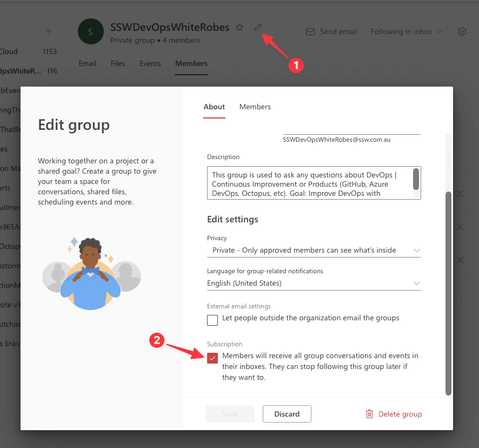Open the Privacy dropdown
479x448 pixels.
(314, 250)
